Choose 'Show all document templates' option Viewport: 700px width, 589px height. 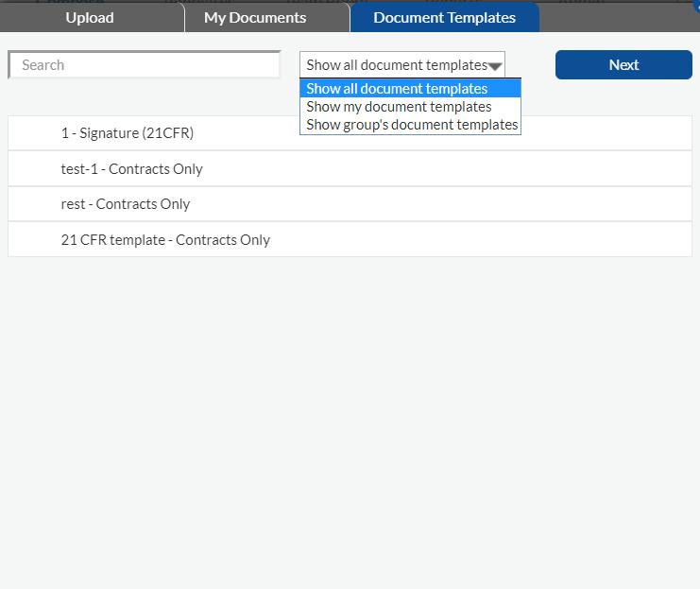410,89
